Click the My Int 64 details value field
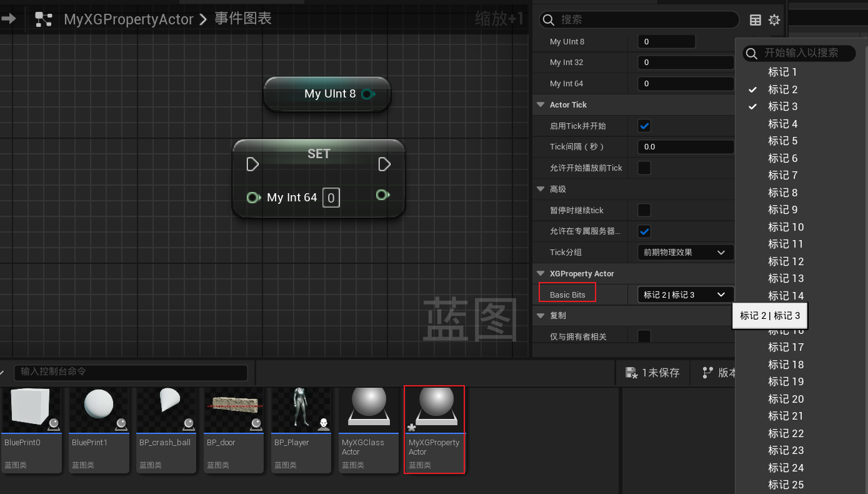Image resolution: width=868 pixels, height=494 pixels. point(686,84)
